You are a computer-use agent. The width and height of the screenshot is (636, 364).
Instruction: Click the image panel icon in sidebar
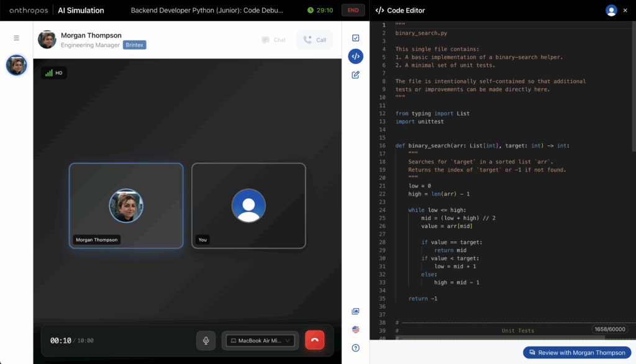click(355, 311)
